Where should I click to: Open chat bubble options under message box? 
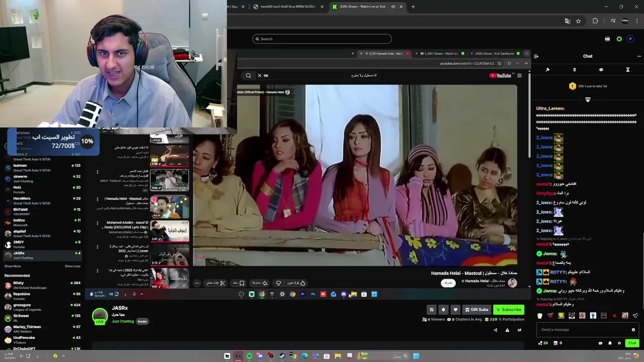pos(600,343)
